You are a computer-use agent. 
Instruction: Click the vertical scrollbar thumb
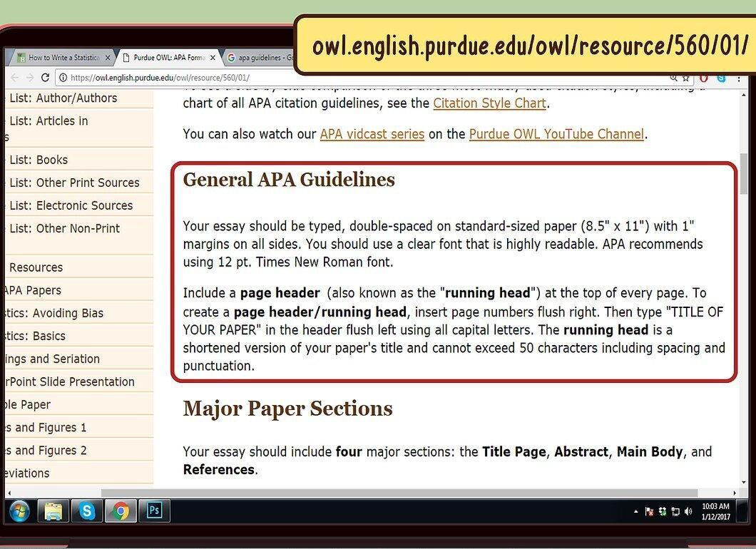(x=744, y=173)
